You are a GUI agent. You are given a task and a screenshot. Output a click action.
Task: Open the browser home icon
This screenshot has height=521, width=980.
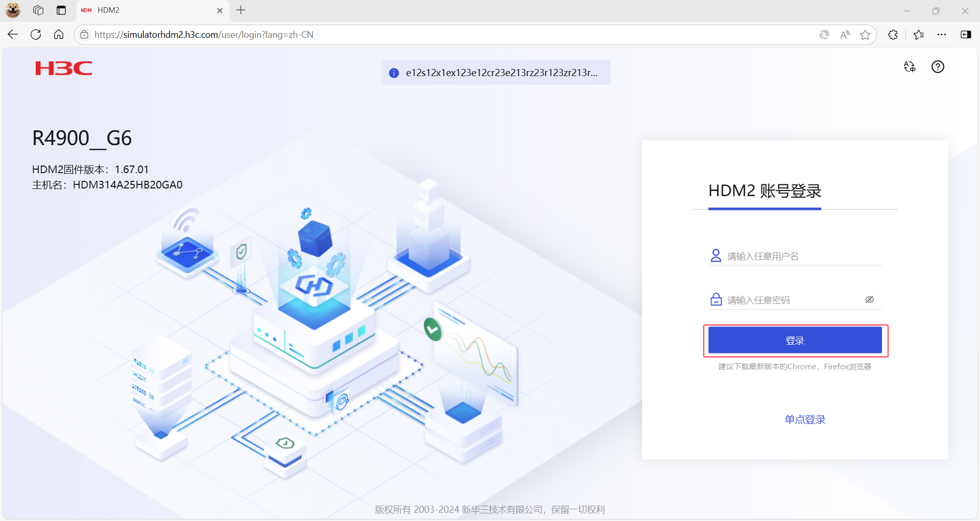(59, 34)
